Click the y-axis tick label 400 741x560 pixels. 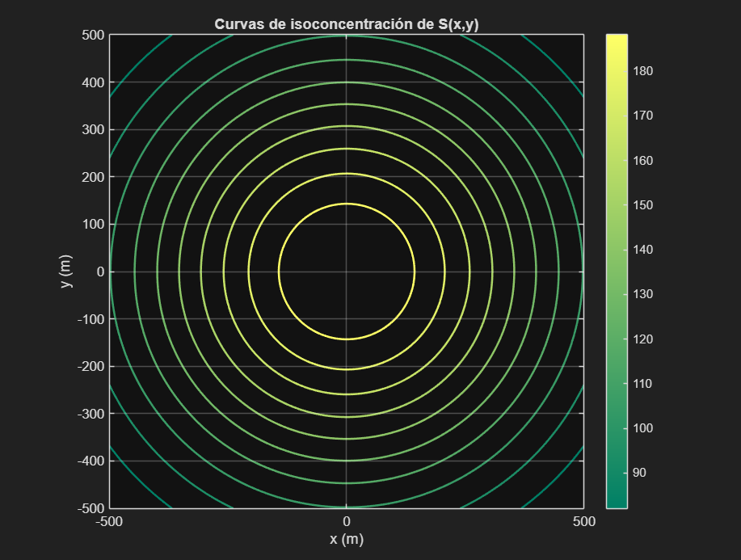pos(95,82)
